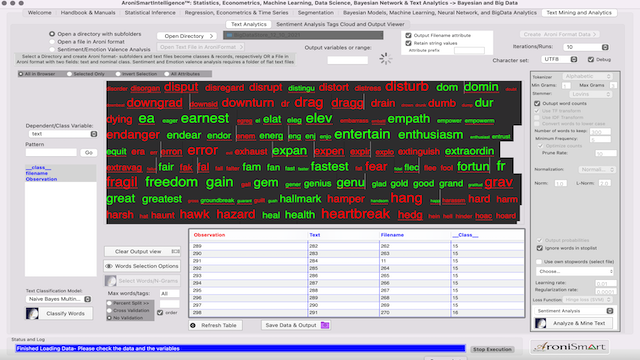Image resolution: width=640 pixels, height=360 pixels.
Task: Click the Observation column header
Action: (x=209, y=235)
